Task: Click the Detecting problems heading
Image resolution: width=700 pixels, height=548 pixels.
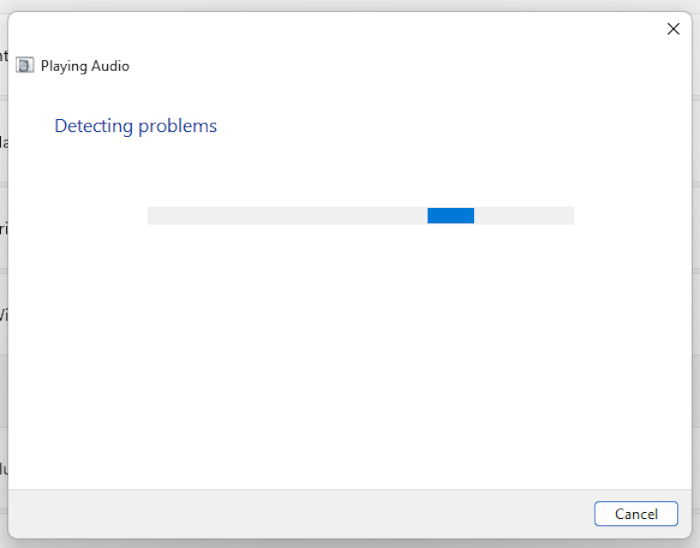Action: (136, 126)
